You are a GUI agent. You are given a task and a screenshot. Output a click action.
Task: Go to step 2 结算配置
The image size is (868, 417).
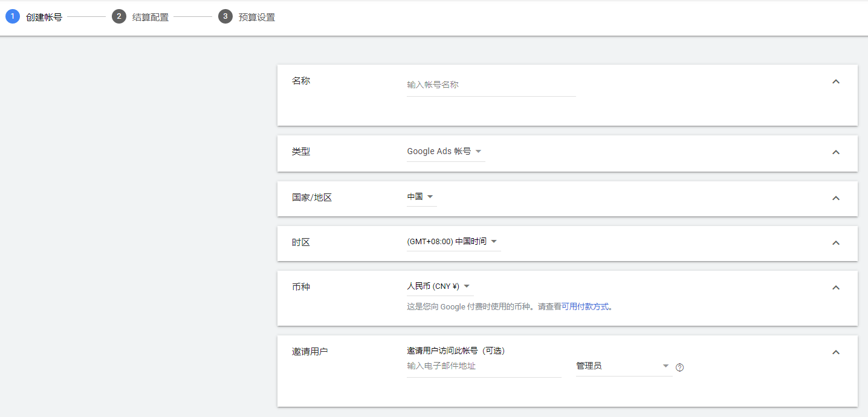tap(141, 17)
